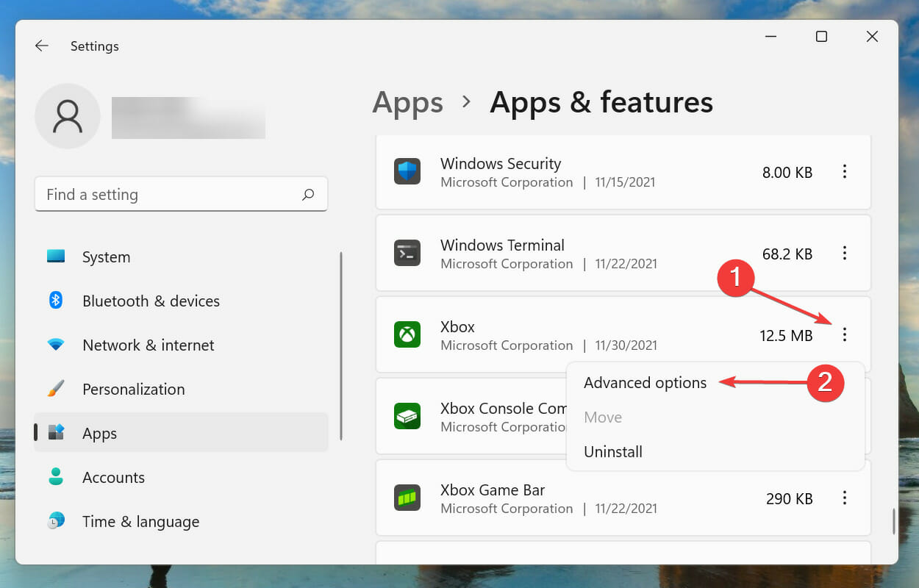Open Bluetooth & devices settings
Image resolution: width=919 pixels, height=588 pixels.
(x=151, y=301)
